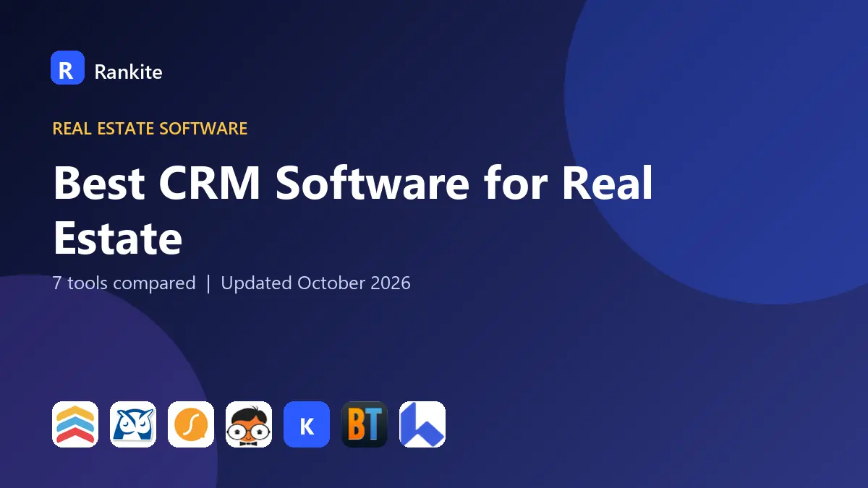Click the '7 tools compared' text

coord(124,283)
